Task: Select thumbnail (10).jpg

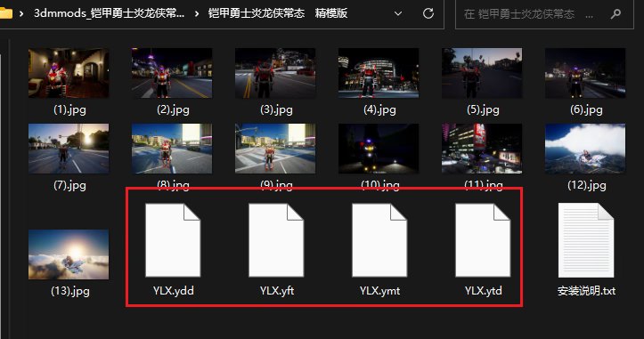Action: 379,149
